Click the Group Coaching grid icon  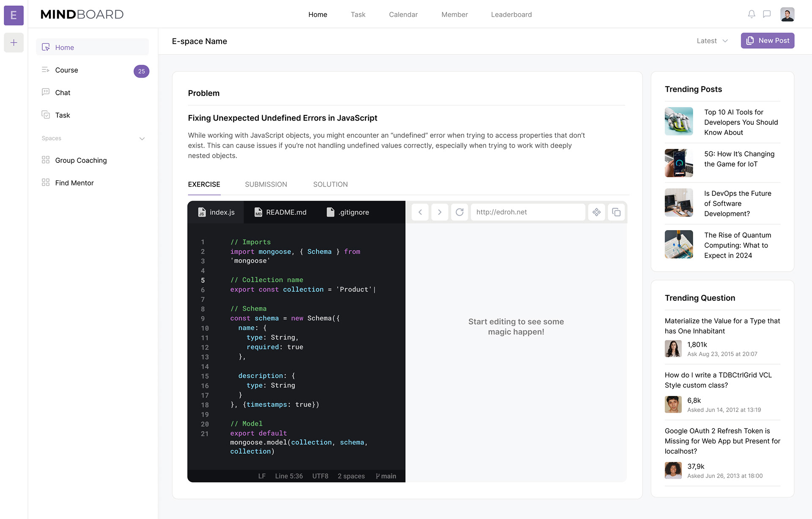click(46, 160)
